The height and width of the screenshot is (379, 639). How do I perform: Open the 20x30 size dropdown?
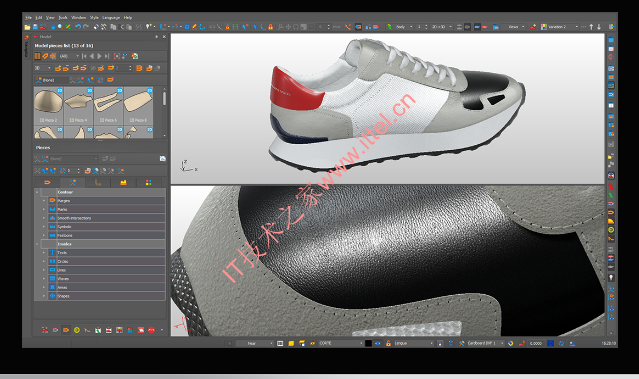click(x=442, y=27)
